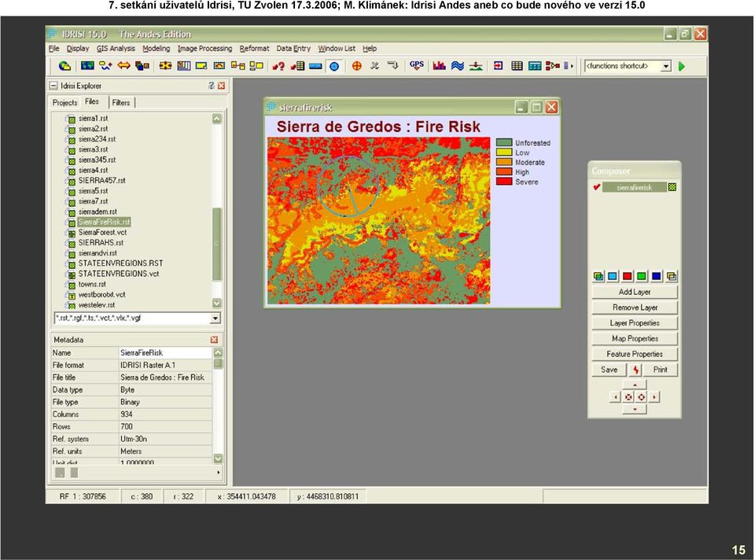
Task: Click the help icon in Idrisi Explorer
Action: point(211,86)
